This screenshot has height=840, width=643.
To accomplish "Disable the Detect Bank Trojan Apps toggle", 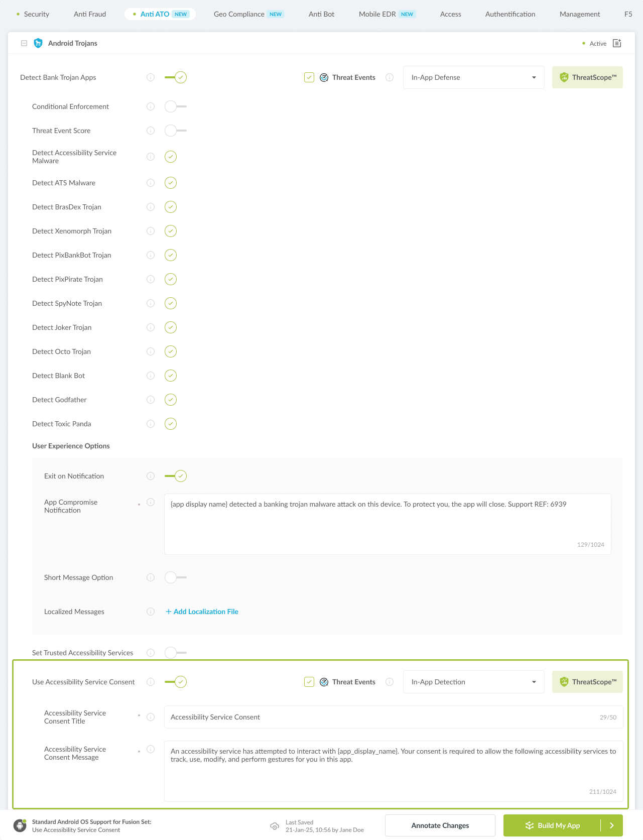I will (176, 77).
